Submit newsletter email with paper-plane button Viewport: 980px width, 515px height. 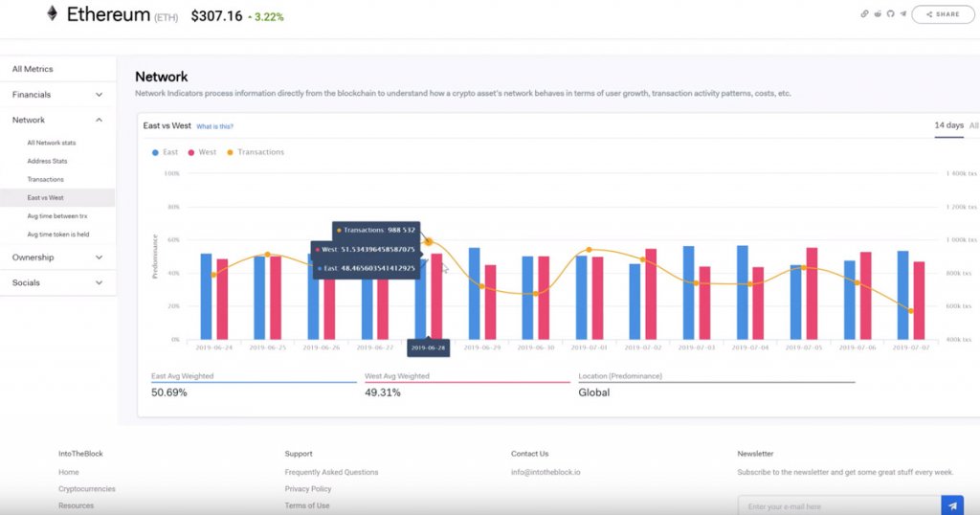click(x=952, y=505)
